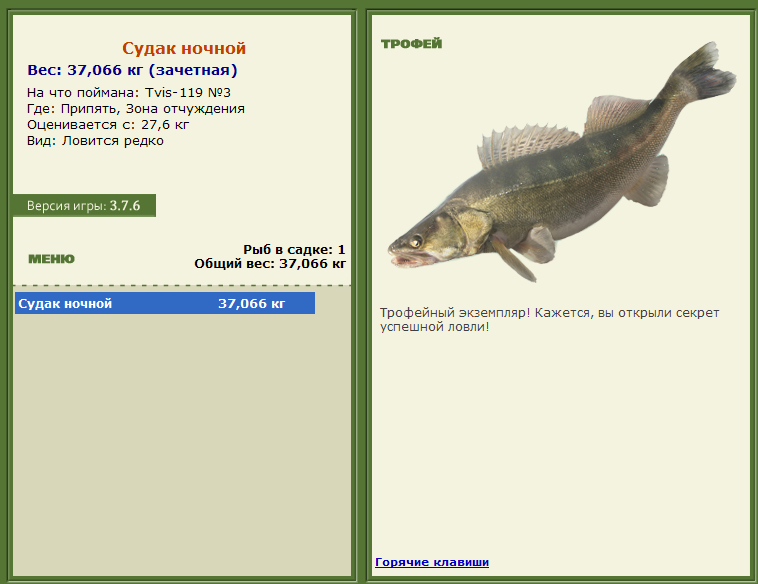Click the location 'Где: Припять, Зона отчуждения'
Screen dimensions: 758x584
tap(136, 109)
